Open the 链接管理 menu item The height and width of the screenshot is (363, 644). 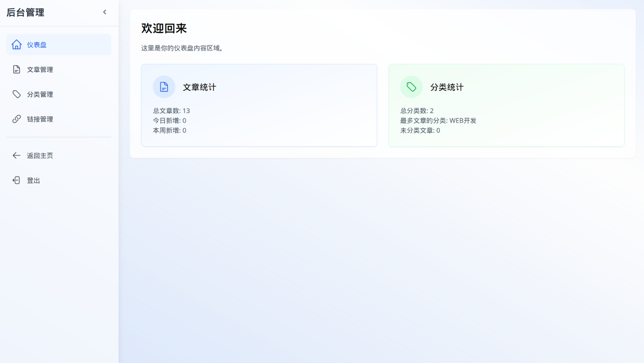(59, 119)
